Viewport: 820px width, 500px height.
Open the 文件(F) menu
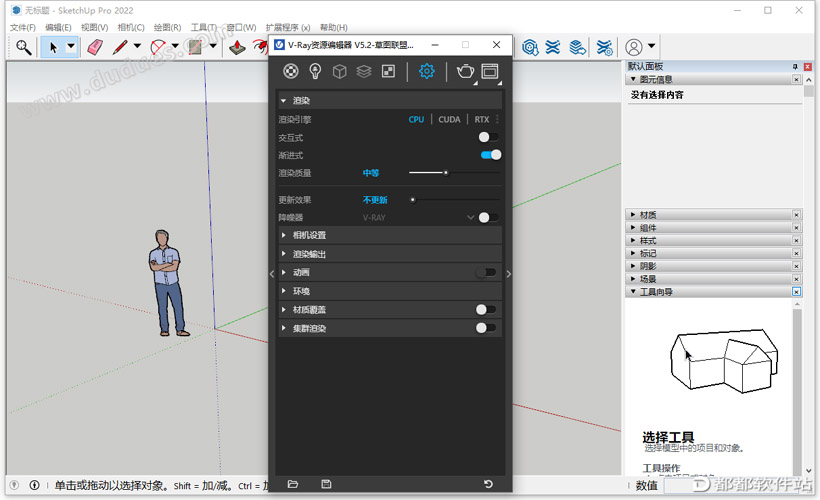coord(22,27)
